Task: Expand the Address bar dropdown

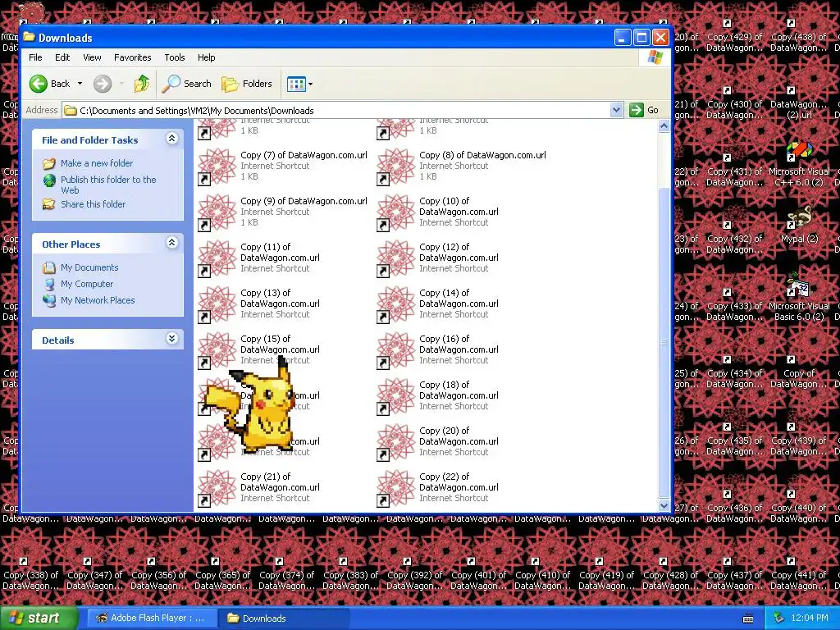Action: pyautogui.click(x=616, y=111)
